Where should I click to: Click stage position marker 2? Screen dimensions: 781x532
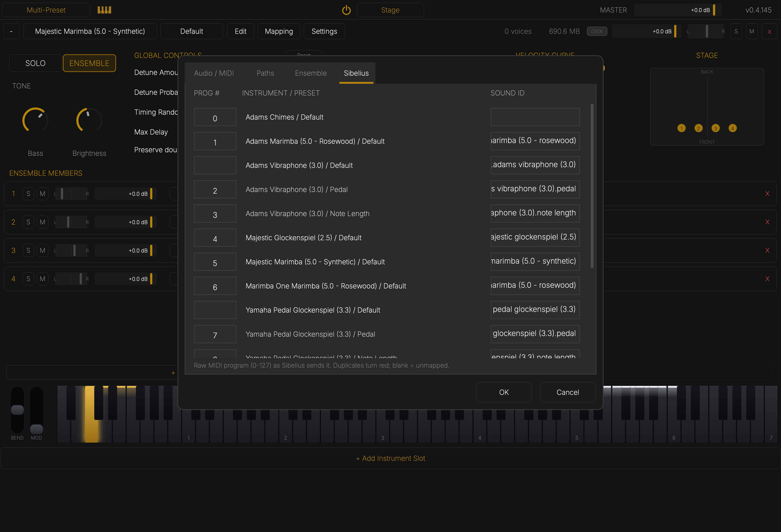coord(698,128)
